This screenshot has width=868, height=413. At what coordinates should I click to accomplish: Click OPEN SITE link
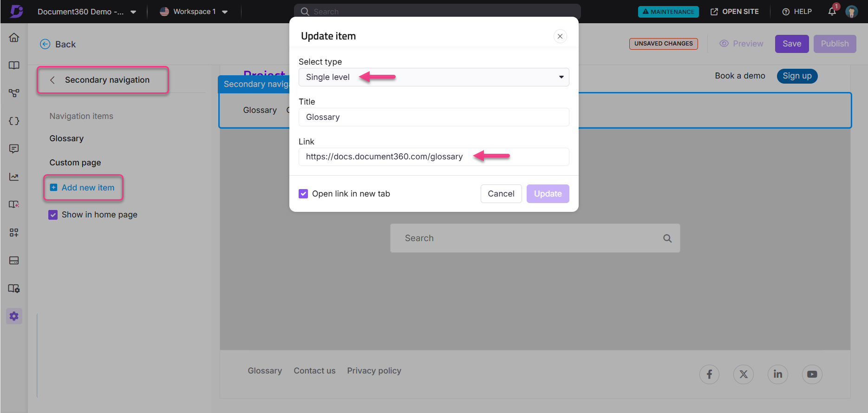click(735, 12)
